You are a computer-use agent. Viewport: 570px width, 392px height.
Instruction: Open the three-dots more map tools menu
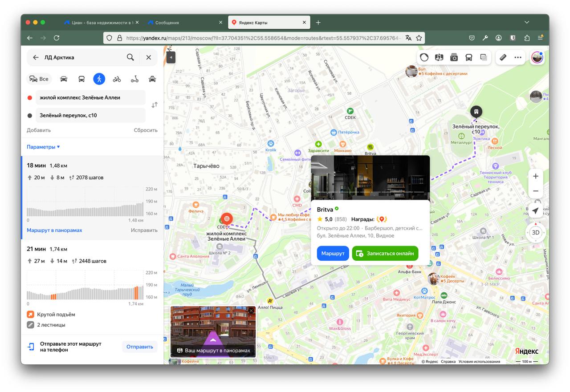(517, 57)
